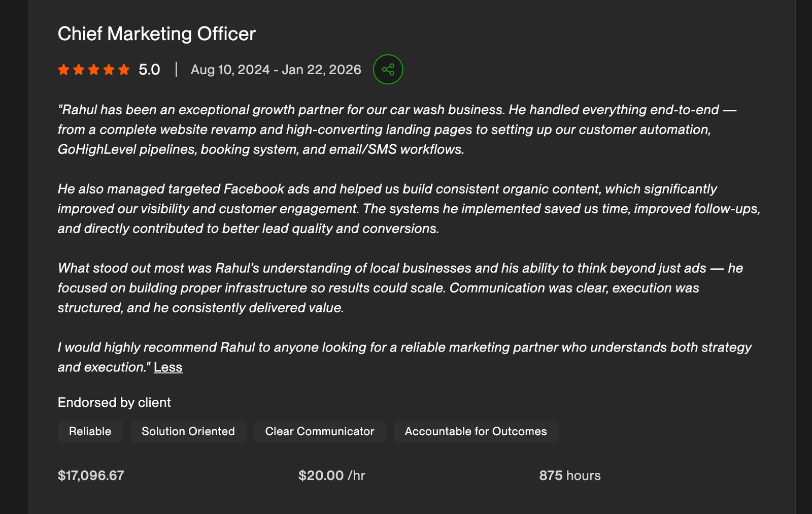Image resolution: width=812 pixels, height=514 pixels.
Task: Click the 5.0 rating score
Action: click(149, 70)
